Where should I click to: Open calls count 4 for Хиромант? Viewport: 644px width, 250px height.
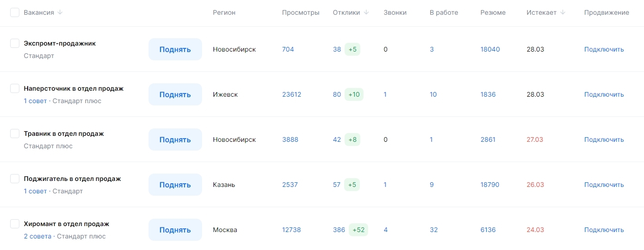tap(386, 230)
